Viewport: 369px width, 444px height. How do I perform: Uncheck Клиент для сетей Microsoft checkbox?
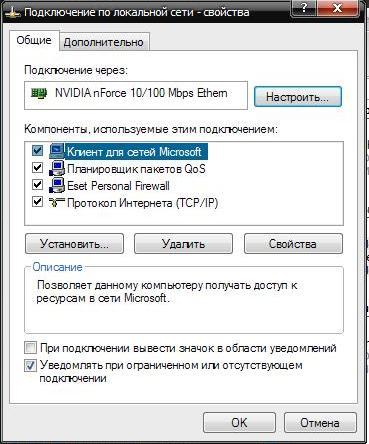click(37, 151)
